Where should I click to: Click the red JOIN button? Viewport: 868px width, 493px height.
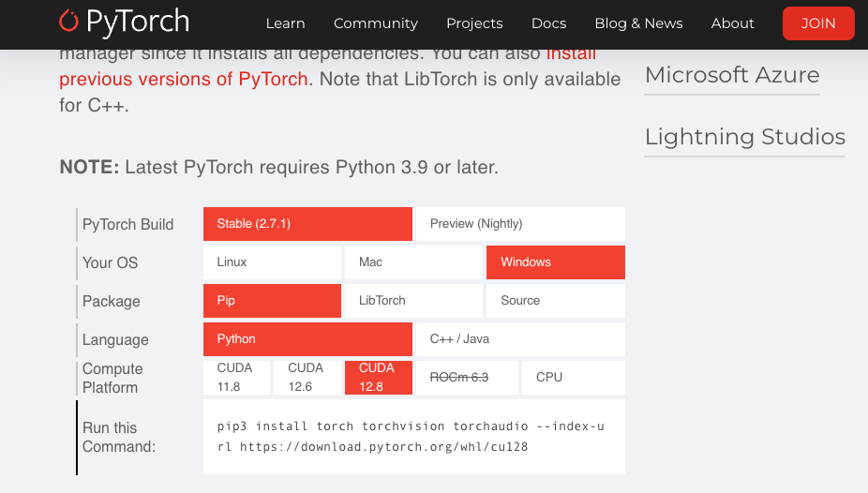pos(818,23)
